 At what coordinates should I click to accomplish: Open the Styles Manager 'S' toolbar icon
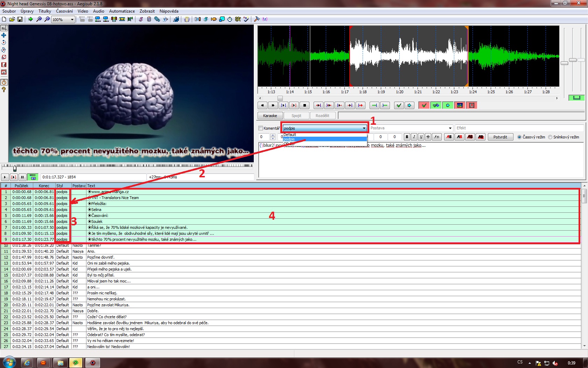coord(141,19)
